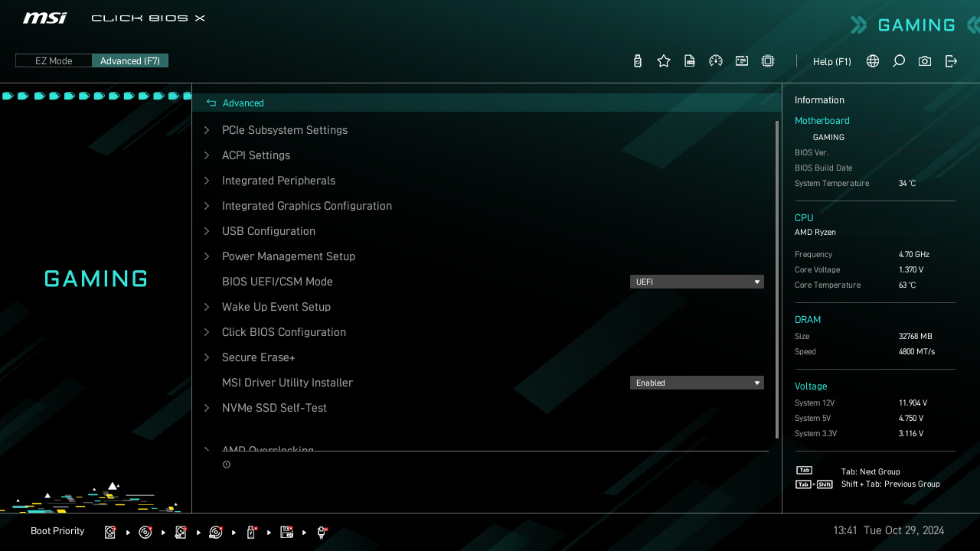Click the speedometer gauge icon in toolbar
The image size is (980, 551).
[x=716, y=61]
